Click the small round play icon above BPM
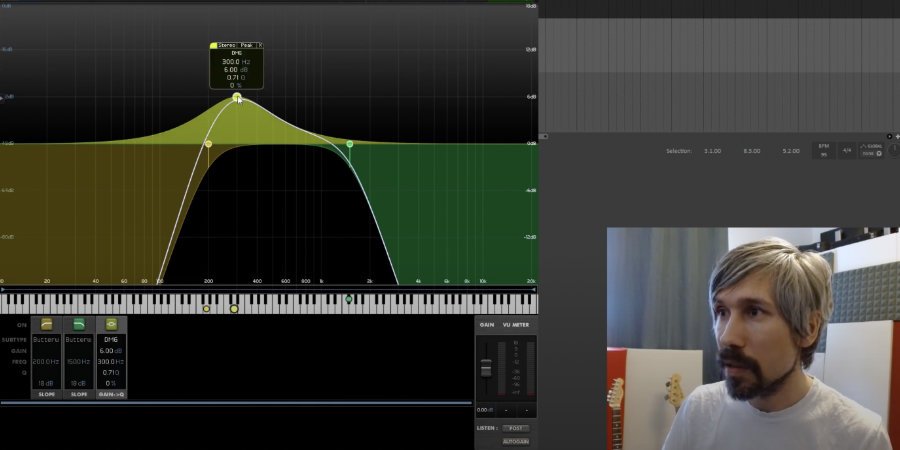The image size is (900, 450). click(x=890, y=137)
